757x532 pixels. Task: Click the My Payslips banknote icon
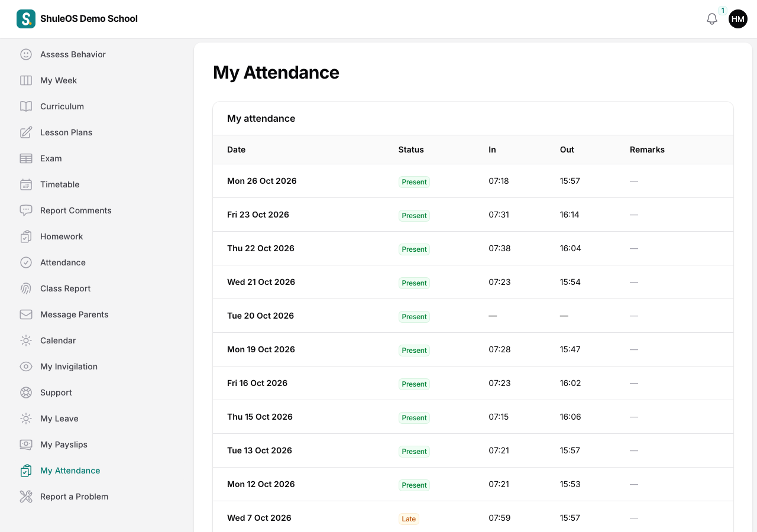click(x=26, y=445)
